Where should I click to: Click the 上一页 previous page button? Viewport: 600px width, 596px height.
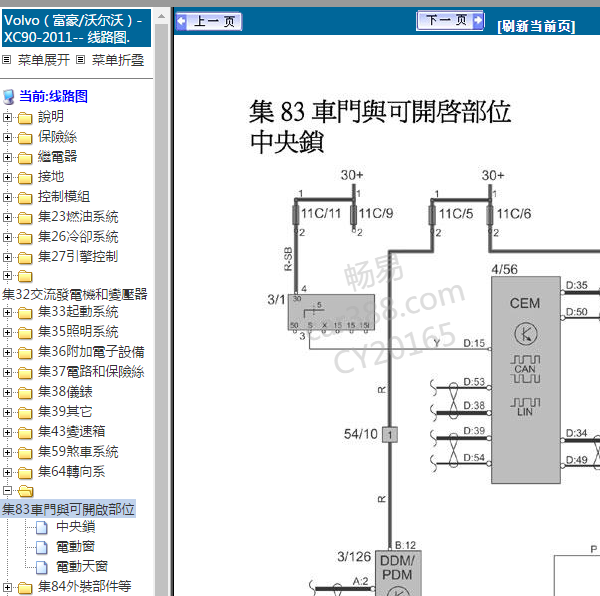click(208, 21)
